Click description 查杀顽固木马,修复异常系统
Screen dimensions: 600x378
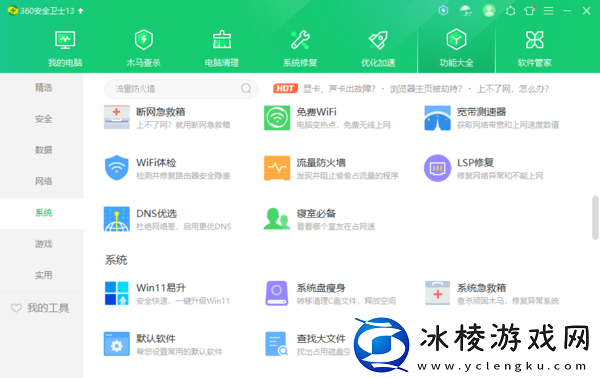pyautogui.click(x=508, y=301)
